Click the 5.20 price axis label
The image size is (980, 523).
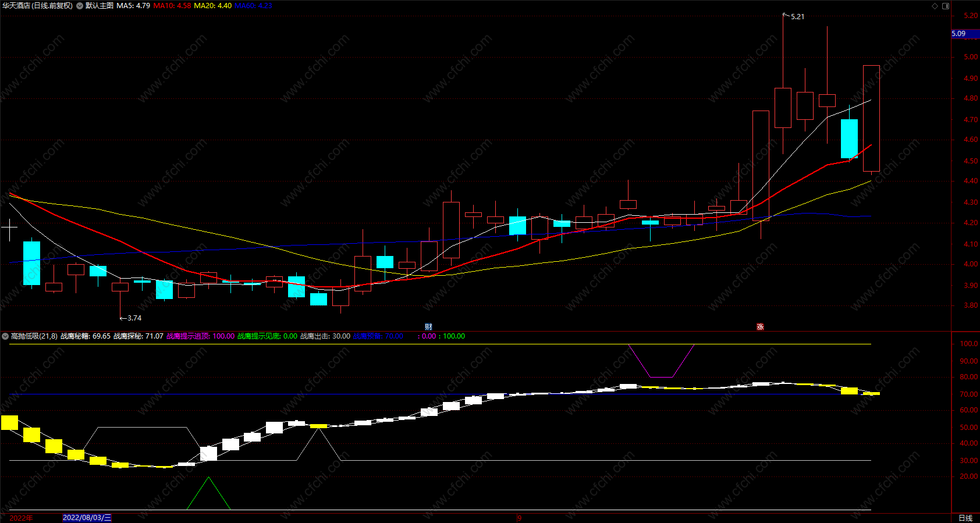pos(971,16)
